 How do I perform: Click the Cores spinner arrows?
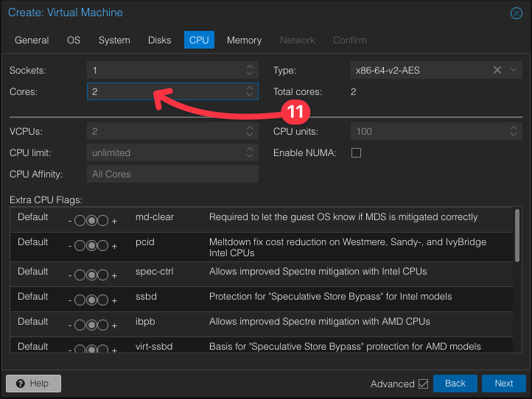(251, 91)
